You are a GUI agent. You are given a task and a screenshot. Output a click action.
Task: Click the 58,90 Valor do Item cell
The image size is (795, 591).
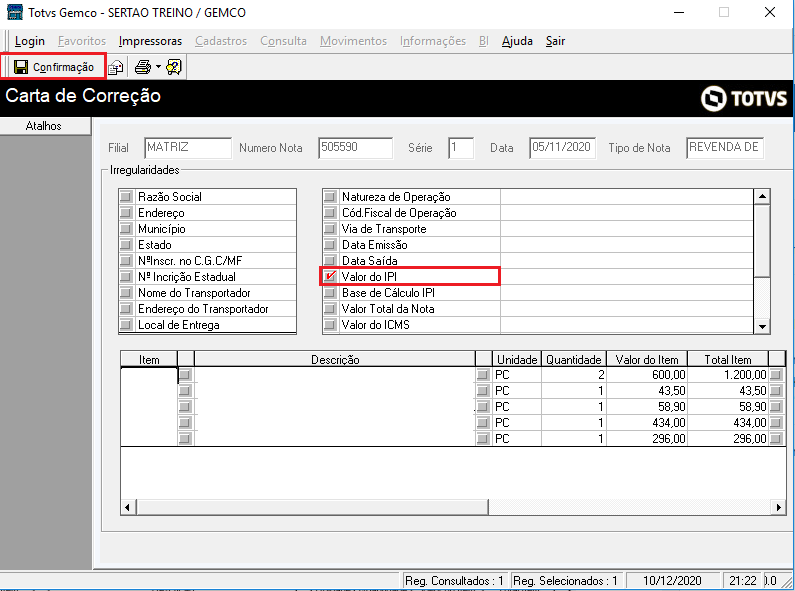pos(646,407)
